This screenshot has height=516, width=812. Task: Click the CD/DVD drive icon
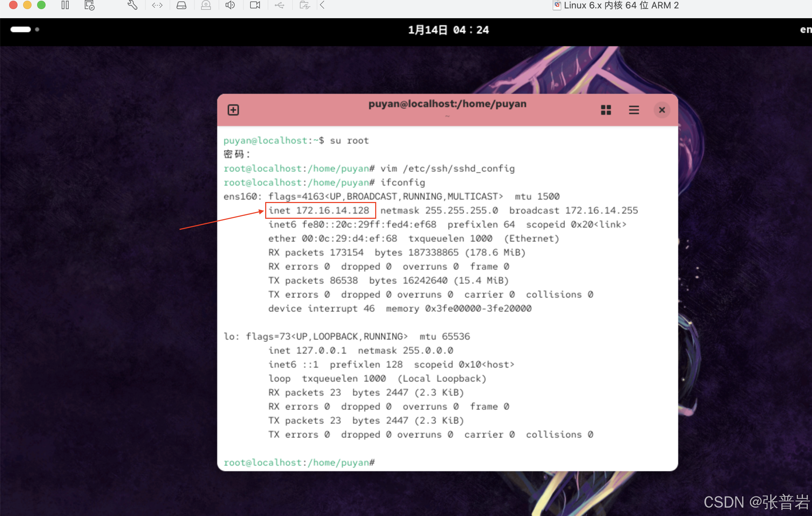(206, 5)
